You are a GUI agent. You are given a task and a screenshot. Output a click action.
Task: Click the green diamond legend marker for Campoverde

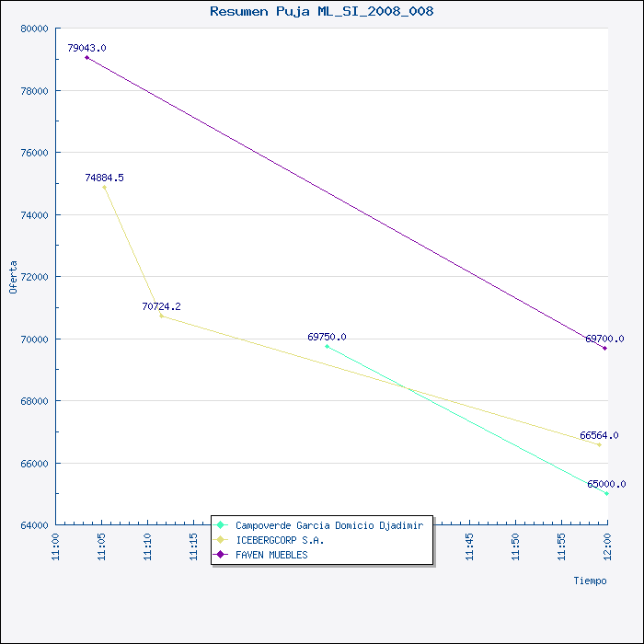coord(221,525)
